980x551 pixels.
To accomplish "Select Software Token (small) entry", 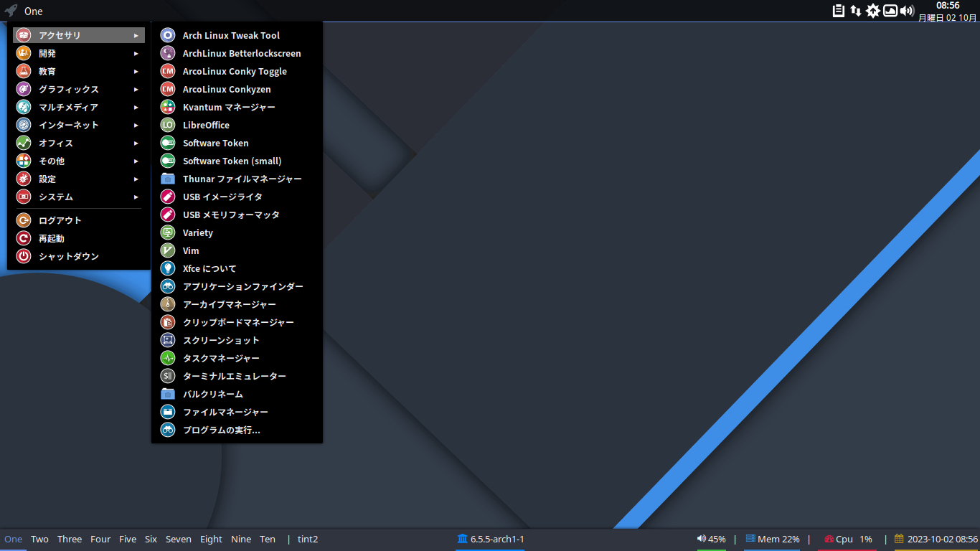I will [x=237, y=161].
